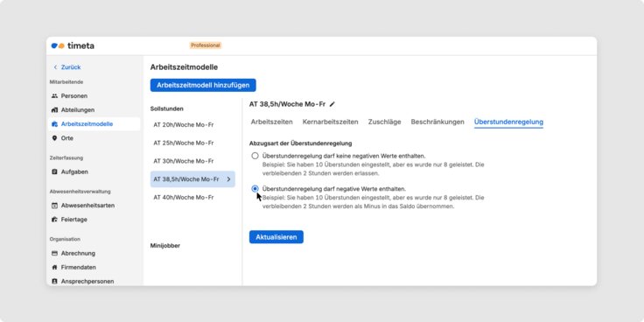
Task: Click the Feiertage icon
Action: [x=54, y=220]
